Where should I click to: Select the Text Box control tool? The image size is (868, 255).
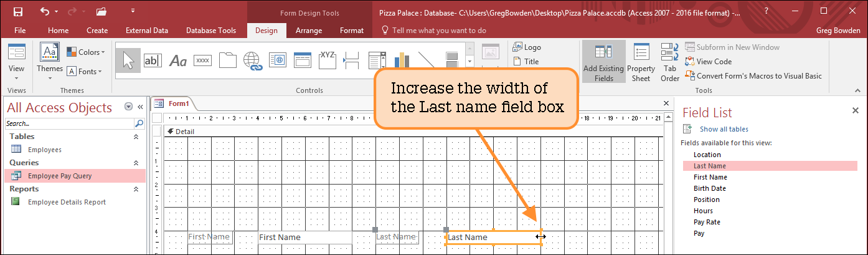[x=153, y=60]
